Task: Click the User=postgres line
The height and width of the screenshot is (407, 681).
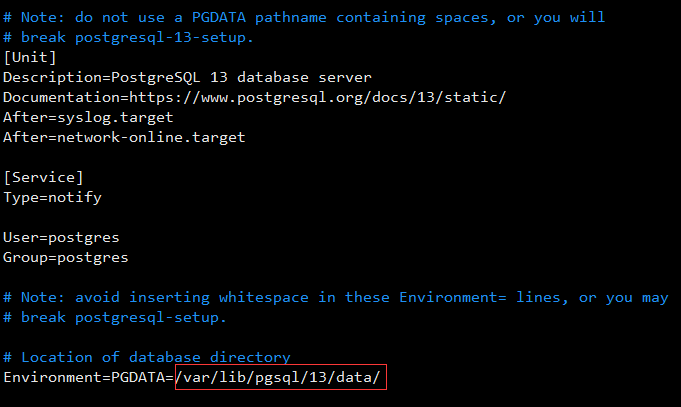Action: tap(61, 237)
